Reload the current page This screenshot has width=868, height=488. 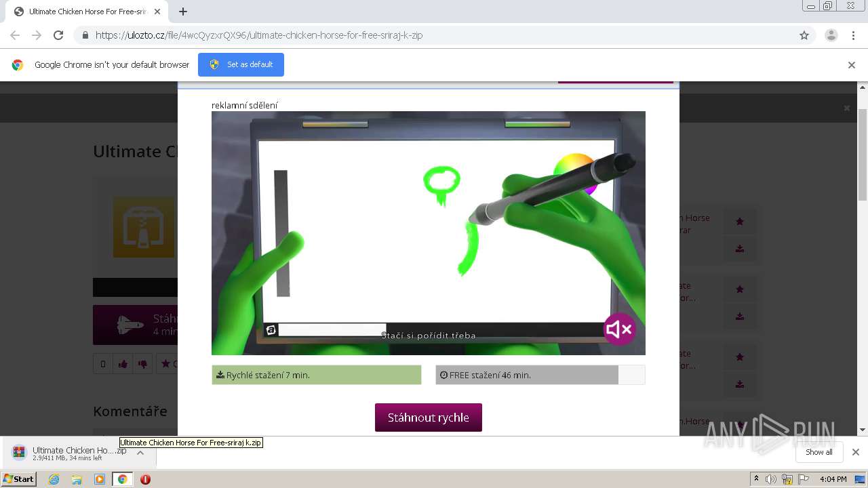(58, 35)
